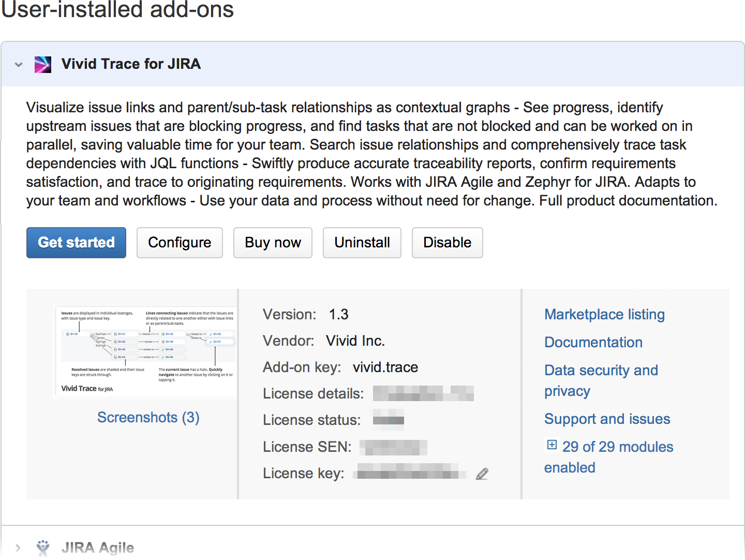Viewport: 745px width, 560px height.
Task: Click 29 of 29 modules enabled link
Action: [x=609, y=457]
